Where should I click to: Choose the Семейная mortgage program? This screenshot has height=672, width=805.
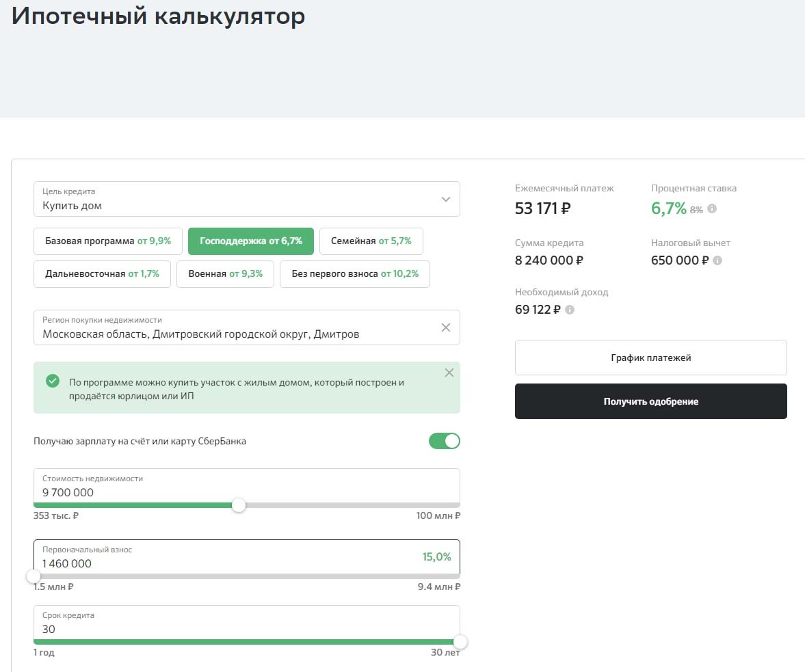point(371,241)
